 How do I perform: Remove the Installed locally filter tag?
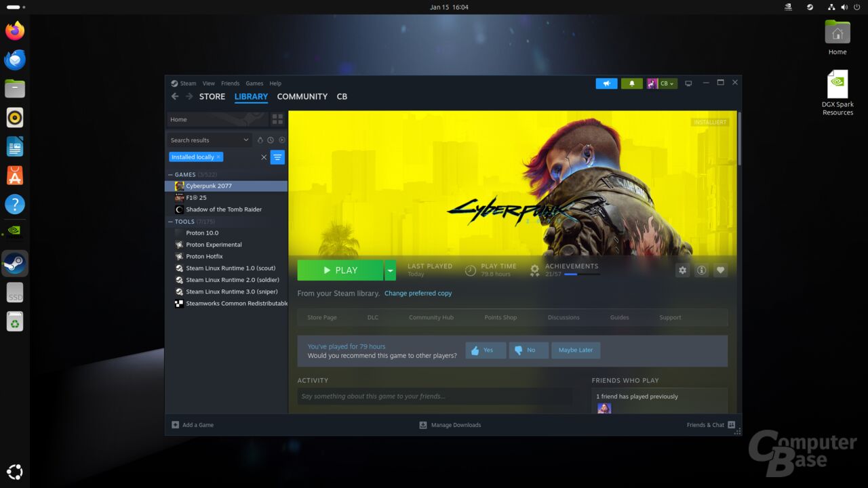[218, 157]
